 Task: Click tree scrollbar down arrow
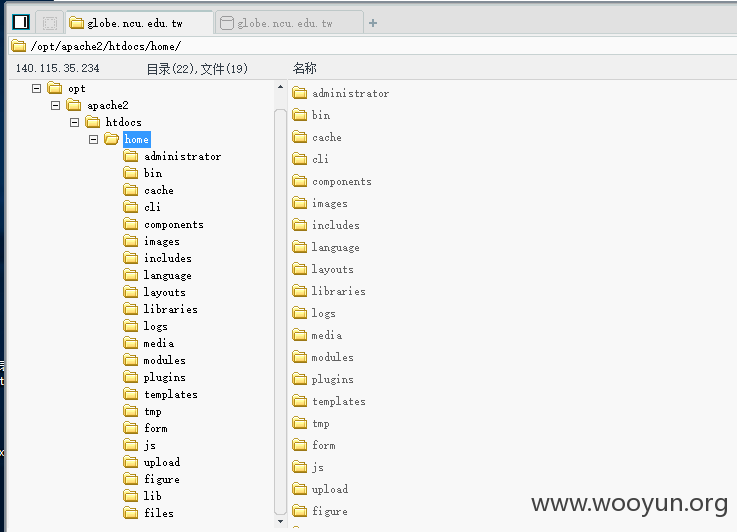click(280, 521)
